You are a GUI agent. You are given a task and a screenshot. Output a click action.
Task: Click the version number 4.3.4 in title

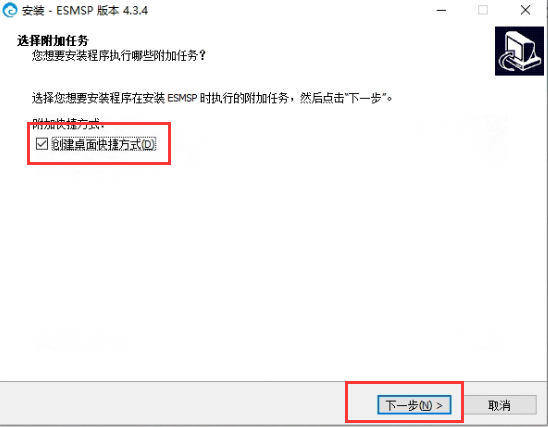(x=135, y=11)
